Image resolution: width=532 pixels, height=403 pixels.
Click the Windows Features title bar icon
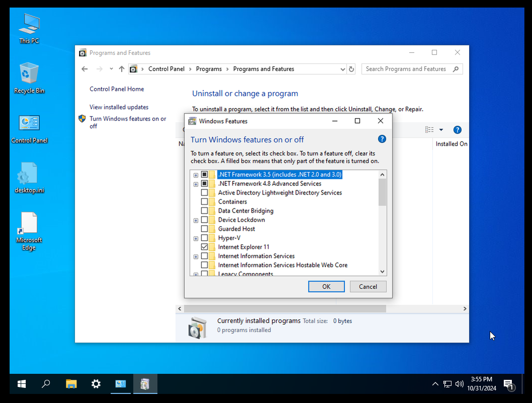192,121
